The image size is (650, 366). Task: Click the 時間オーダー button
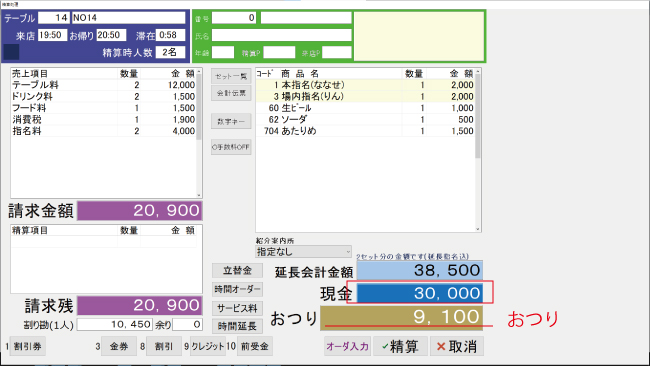pyautogui.click(x=237, y=289)
